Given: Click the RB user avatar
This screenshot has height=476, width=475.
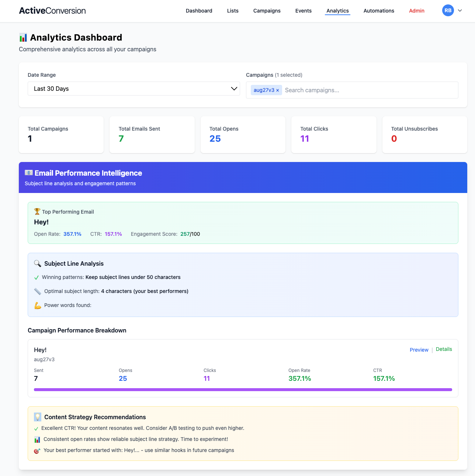Looking at the screenshot, I should [x=448, y=11].
